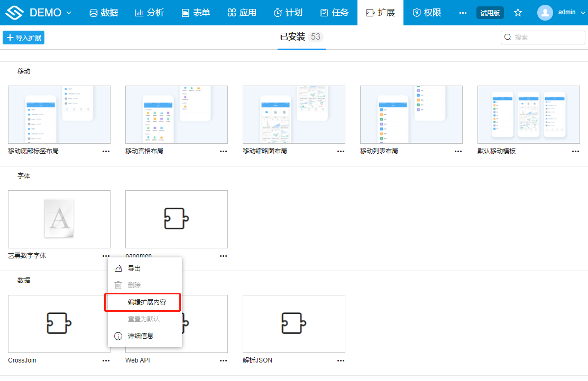Select 编辑扩展内容 in the context menu

point(146,302)
